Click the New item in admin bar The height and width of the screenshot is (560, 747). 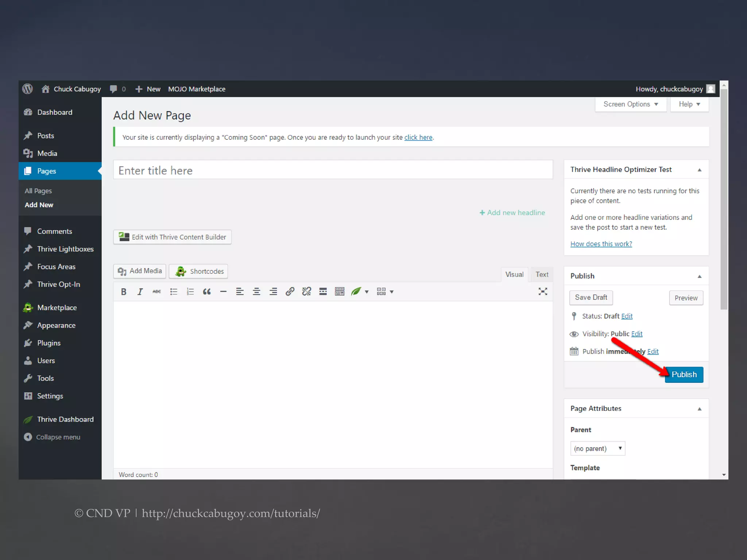tap(148, 89)
